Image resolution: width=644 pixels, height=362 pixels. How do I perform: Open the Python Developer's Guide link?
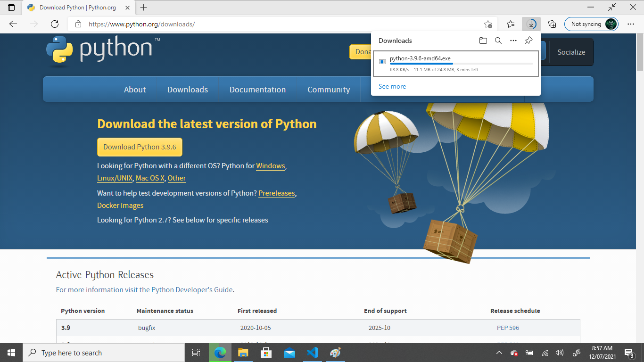(x=192, y=290)
